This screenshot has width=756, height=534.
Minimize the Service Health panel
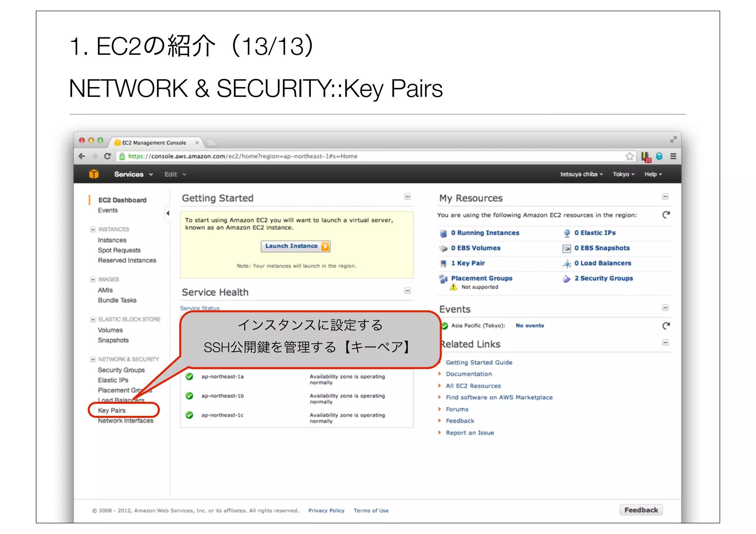click(408, 291)
